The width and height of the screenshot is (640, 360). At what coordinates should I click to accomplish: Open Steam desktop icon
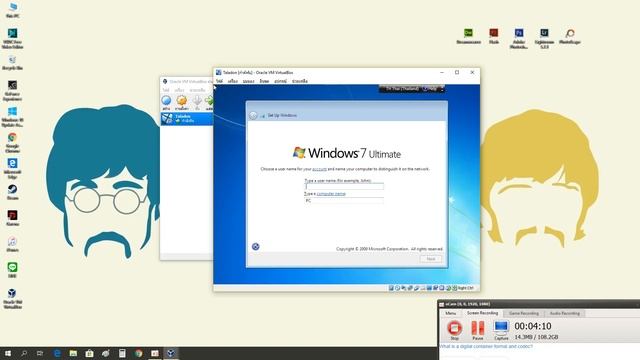pyautogui.click(x=12, y=192)
